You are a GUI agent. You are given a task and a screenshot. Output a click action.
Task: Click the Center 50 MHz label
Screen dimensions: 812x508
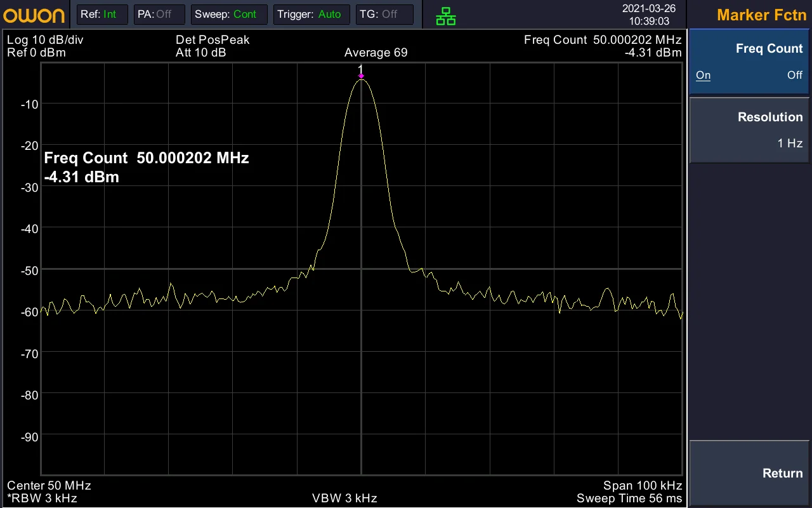[x=49, y=486]
